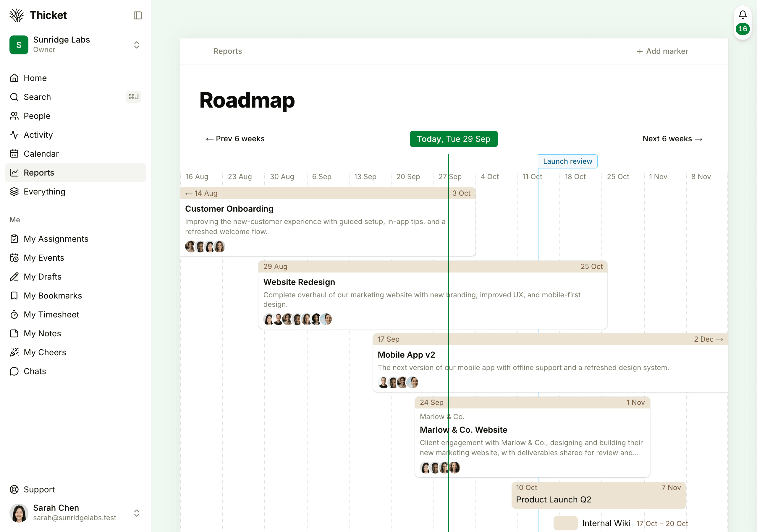Click the 17 Oct – 20 Oct date range
The height and width of the screenshot is (532, 757).
tap(662, 524)
